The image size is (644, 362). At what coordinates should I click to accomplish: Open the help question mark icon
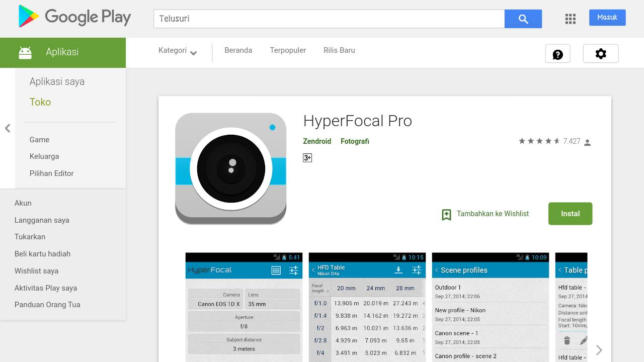coord(557,54)
